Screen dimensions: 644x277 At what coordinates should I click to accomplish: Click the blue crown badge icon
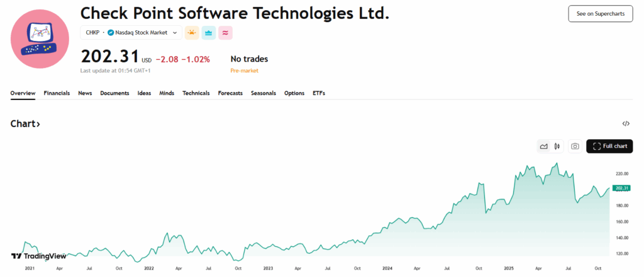209,32
